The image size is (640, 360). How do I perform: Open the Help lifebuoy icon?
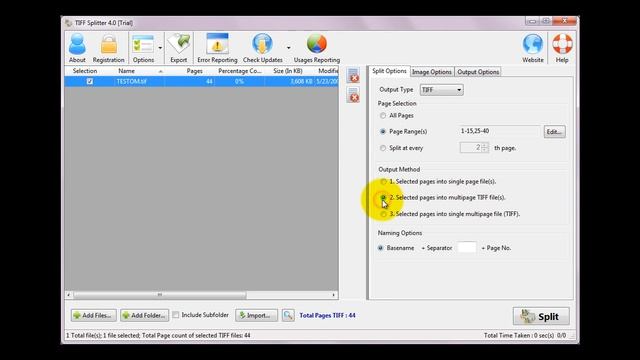coord(562,44)
